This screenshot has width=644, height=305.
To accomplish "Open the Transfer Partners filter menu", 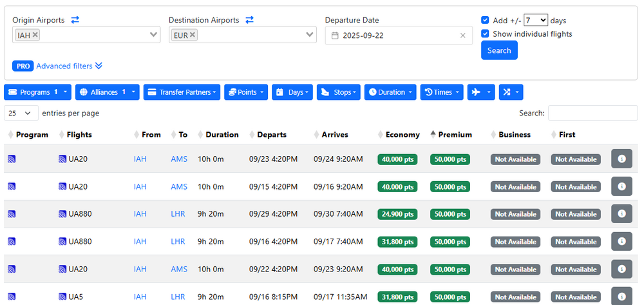I will point(182,92).
